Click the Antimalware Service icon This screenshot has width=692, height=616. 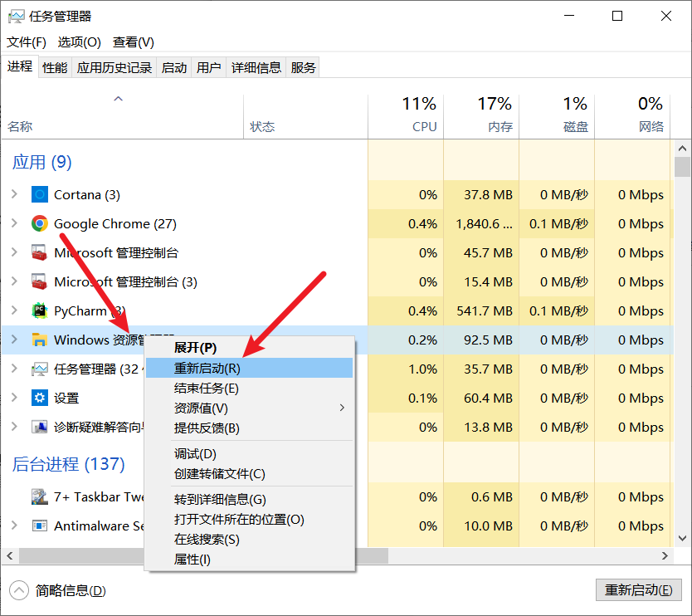coord(39,526)
